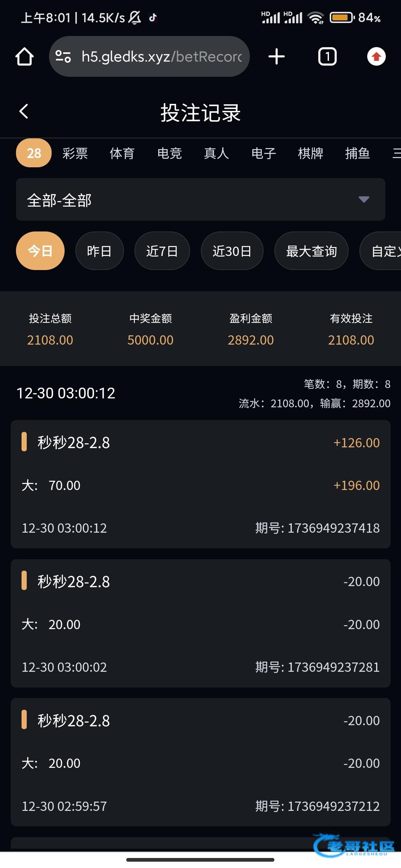Select the 昨日 date filter
The width and height of the screenshot is (401, 868).
click(99, 251)
